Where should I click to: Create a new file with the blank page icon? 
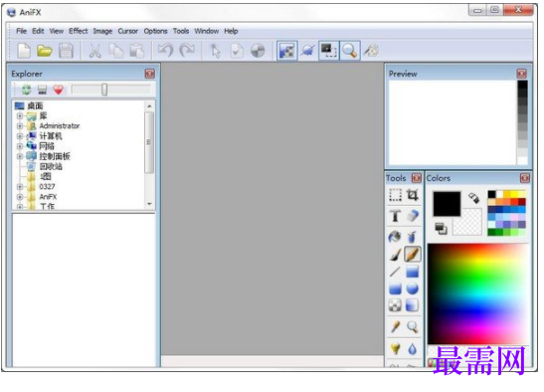(x=24, y=51)
